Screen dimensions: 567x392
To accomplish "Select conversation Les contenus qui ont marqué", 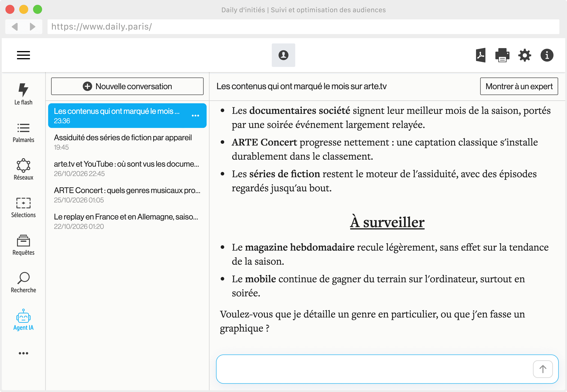I will [127, 116].
